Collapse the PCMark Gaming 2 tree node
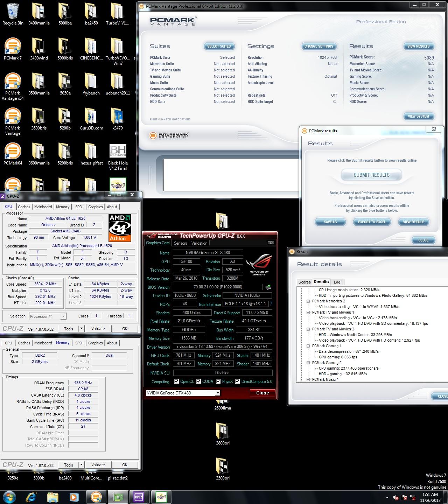 [x=308, y=363]
